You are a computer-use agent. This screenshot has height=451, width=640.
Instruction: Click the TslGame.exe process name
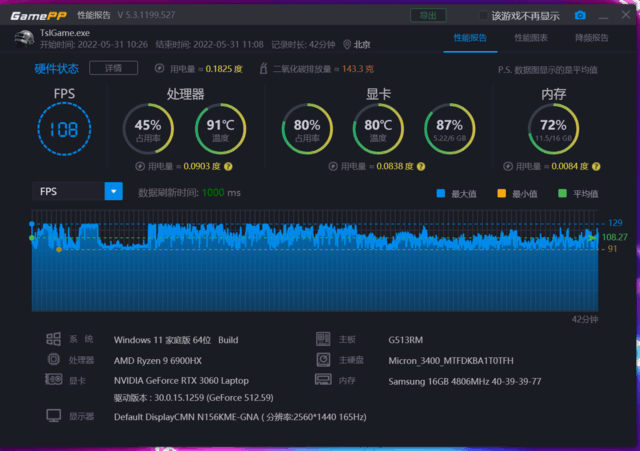[x=65, y=33]
